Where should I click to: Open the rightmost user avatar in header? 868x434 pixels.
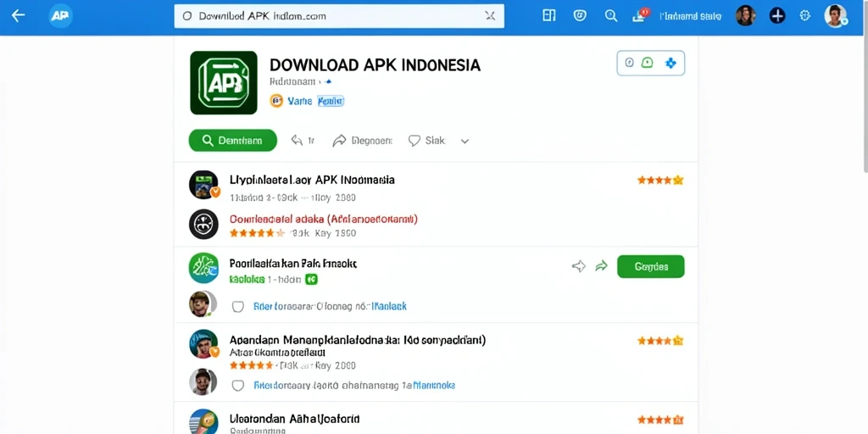[x=835, y=15]
